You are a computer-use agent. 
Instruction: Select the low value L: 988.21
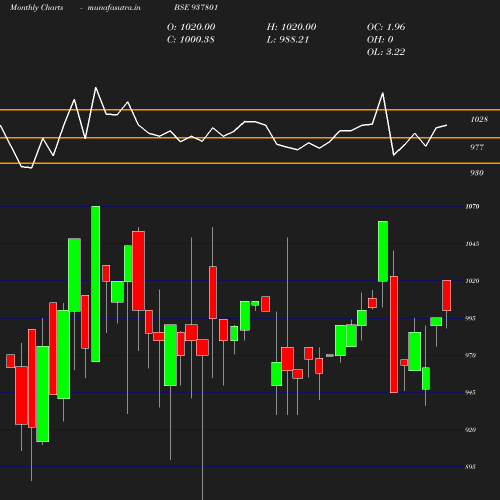288,39
